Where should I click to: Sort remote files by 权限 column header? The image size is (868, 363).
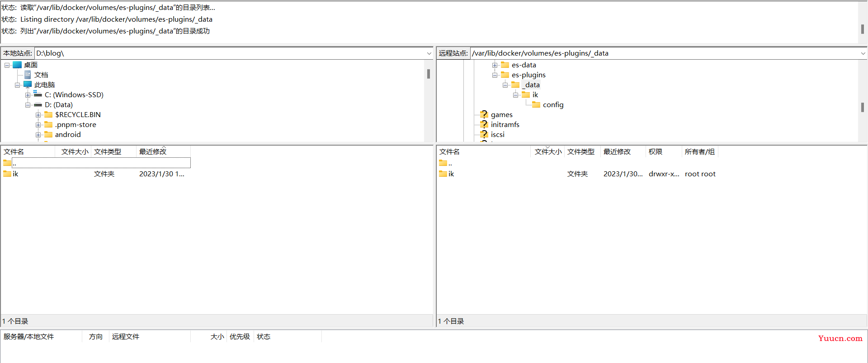tap(655, 152)
